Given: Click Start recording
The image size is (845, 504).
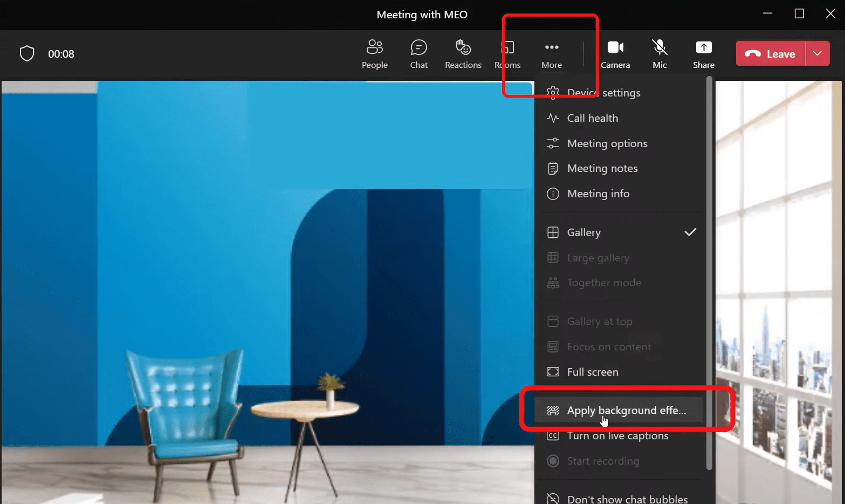Looking at the screenshot, I should click(x=620, y=461).
